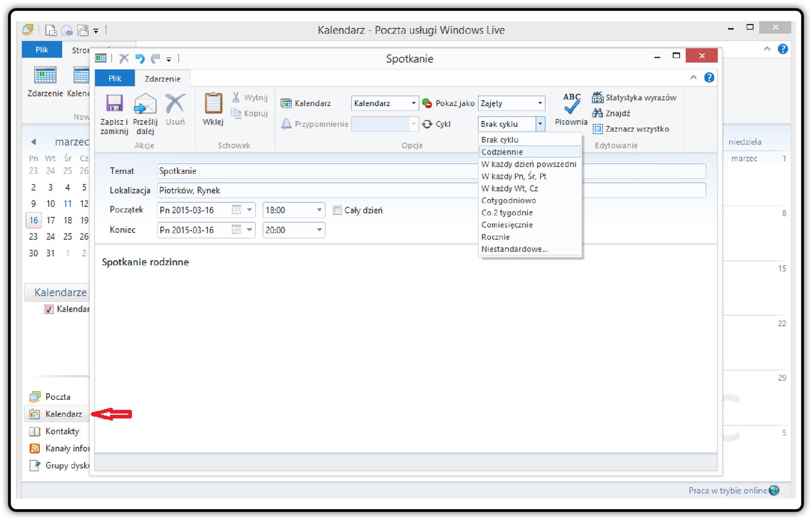Screen dimensions: 812x520
Task: Click Zaznacz wszystko select all icon
Action: point(597,129)
